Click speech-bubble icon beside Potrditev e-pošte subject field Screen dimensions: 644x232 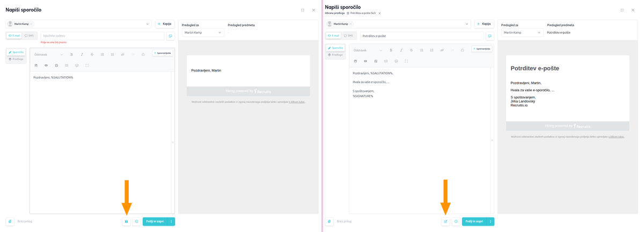click(x=489, y=36)
